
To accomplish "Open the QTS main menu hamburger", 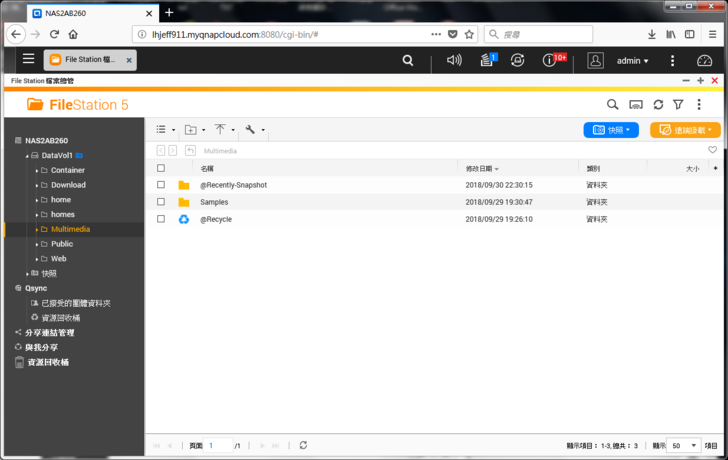I will (28, 60).
